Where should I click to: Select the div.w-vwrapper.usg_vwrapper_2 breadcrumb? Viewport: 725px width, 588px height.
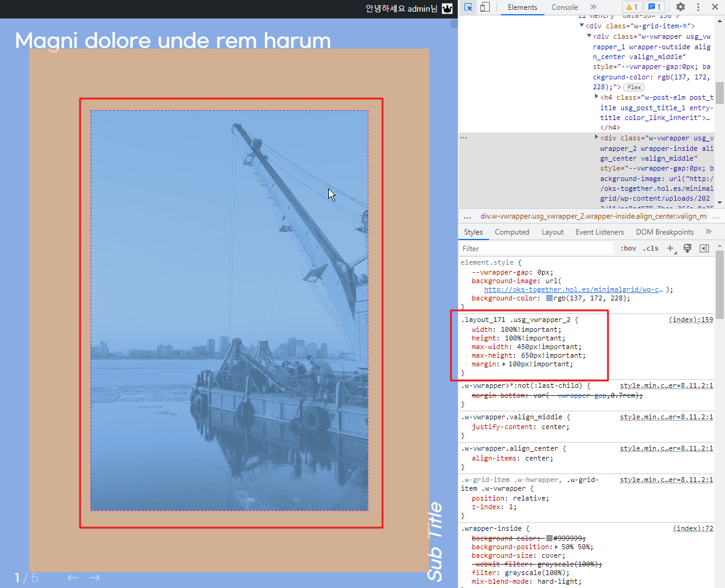click(594, 216)
